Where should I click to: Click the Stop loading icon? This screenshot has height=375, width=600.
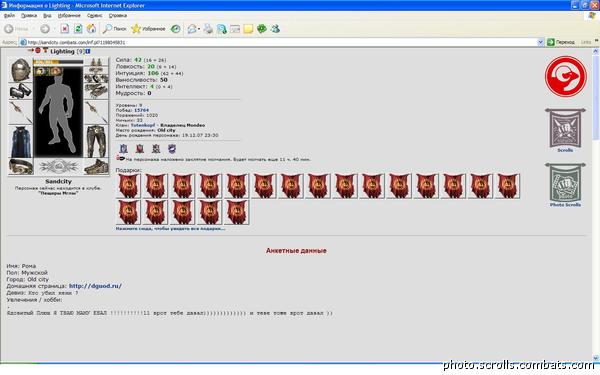65,29
